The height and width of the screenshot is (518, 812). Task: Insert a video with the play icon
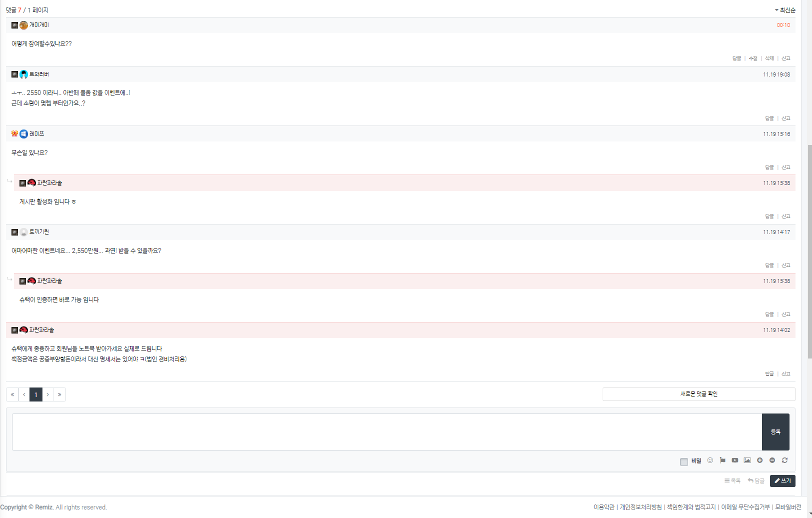click(x=735, y=460)
